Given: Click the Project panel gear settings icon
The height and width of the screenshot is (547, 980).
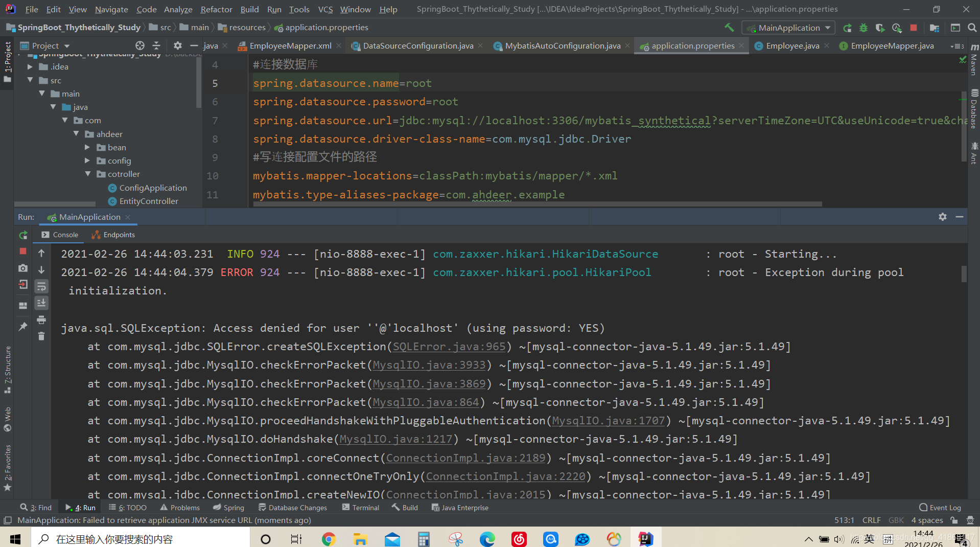Looking at the screenshot, I should pyautogui.click(x=177, y=45).
